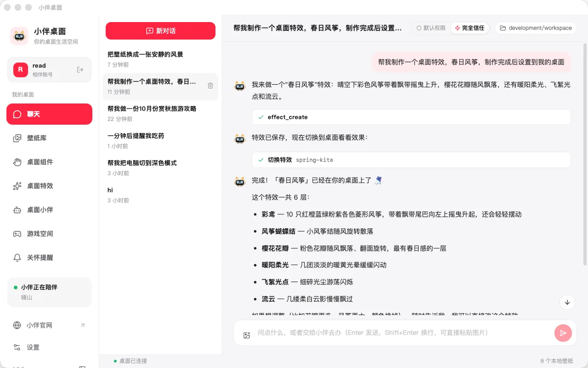Click the 桌面特效 sparkle icon
The width and height of the screenshot is (588, 368).
[x=17, y=186]
